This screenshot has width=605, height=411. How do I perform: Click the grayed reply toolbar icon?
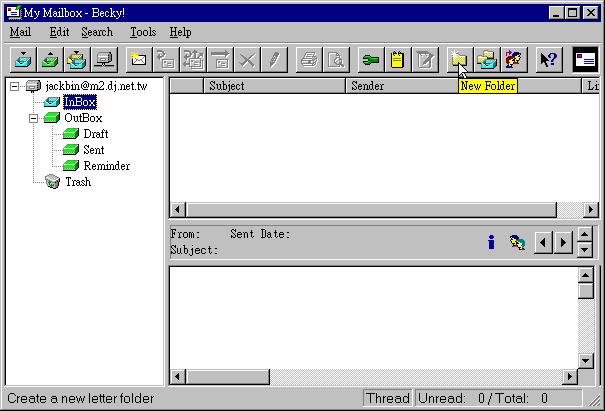point(166,60)
